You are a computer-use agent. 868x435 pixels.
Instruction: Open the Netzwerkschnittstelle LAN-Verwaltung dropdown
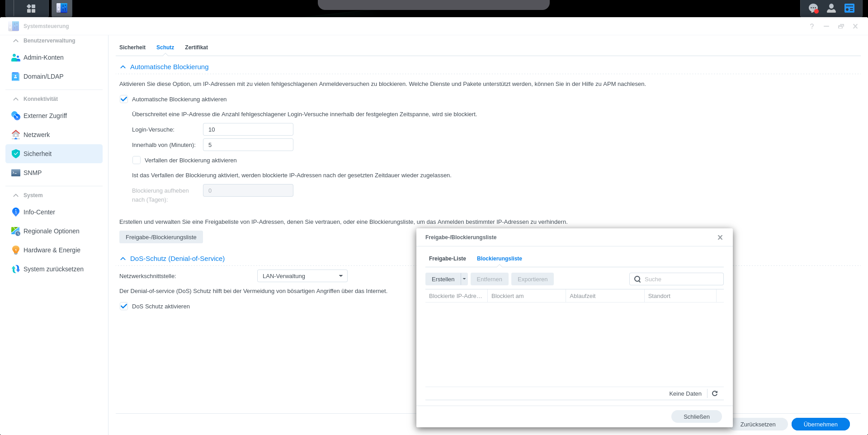[302, 276]
